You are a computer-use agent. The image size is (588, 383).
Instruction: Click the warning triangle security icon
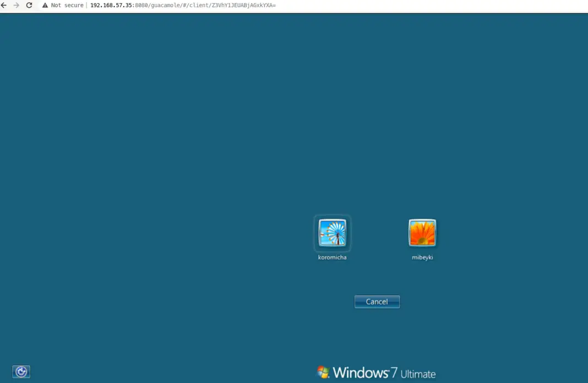click(45, 6)
